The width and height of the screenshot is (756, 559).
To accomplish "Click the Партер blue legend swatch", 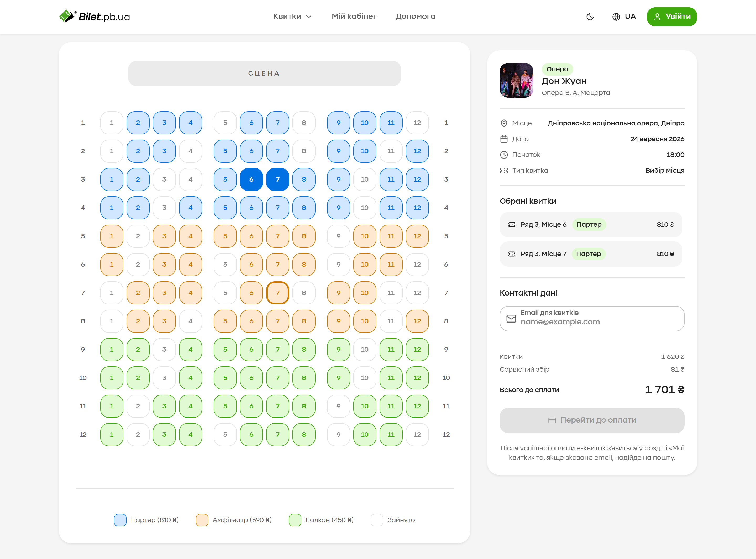I will click(x=120, y=520).
